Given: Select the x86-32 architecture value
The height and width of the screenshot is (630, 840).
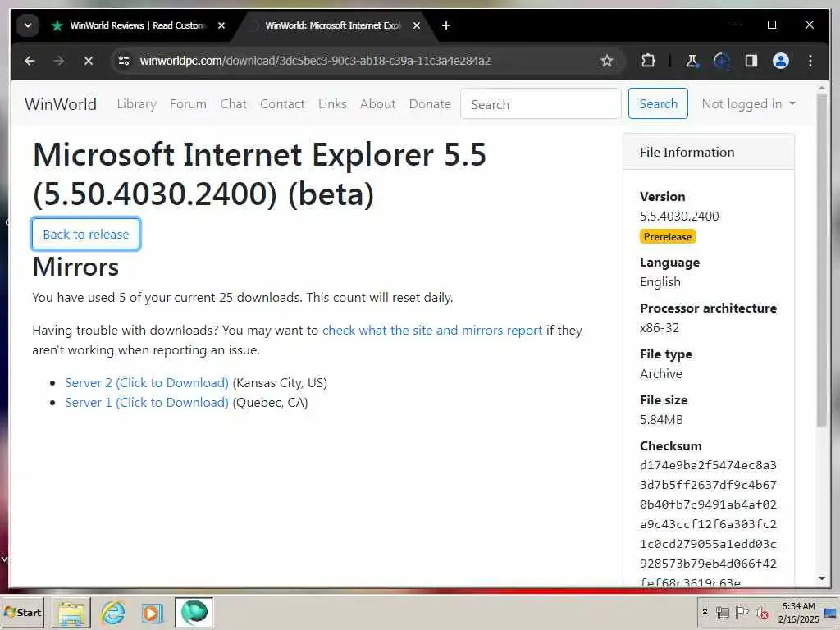Looking at the screenshot, I should point(660,328).
